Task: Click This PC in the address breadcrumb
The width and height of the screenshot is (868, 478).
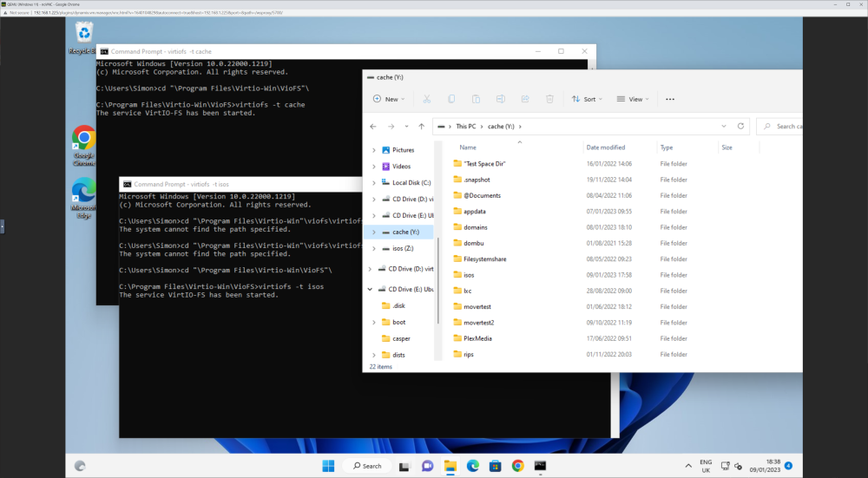Action: coord(465,126)
